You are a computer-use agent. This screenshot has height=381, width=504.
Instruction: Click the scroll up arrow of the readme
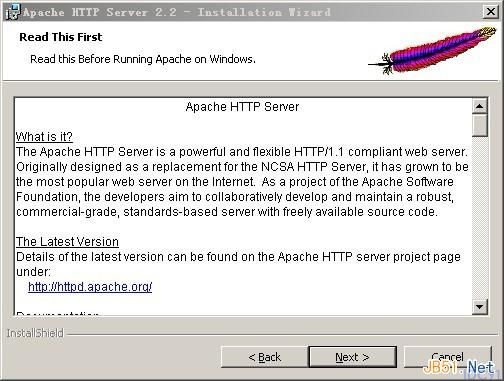coord(480,106)
